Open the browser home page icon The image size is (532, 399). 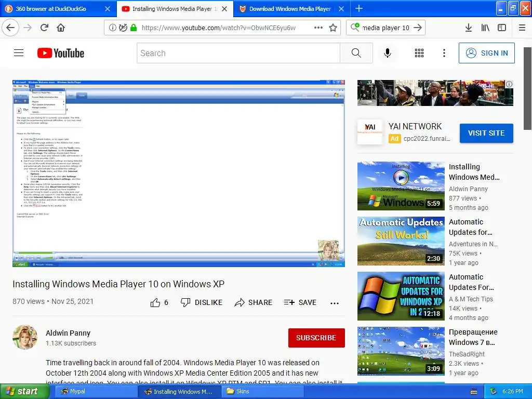click(61, 28)
